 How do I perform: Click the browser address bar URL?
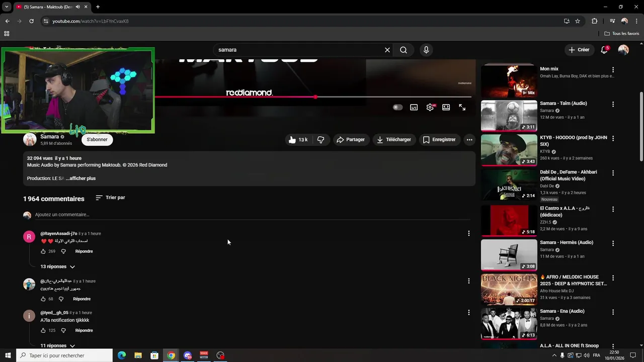click(91, 21)
